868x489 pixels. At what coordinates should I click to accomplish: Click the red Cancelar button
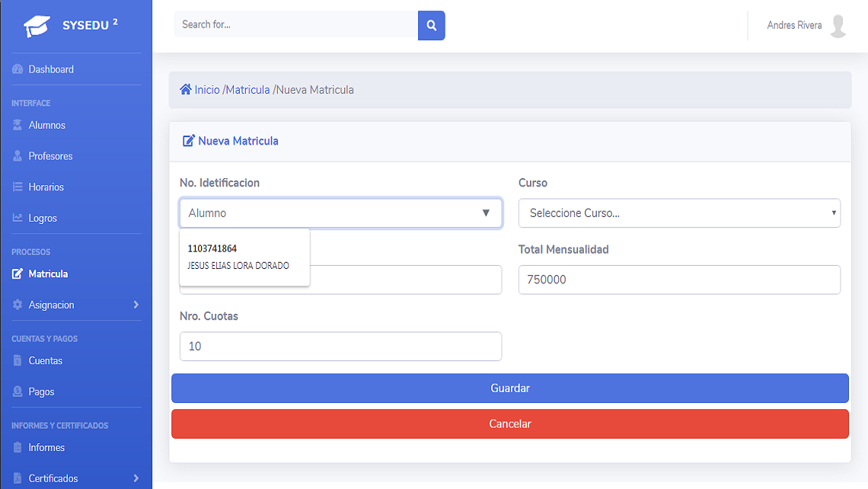(x=509, y=423)
